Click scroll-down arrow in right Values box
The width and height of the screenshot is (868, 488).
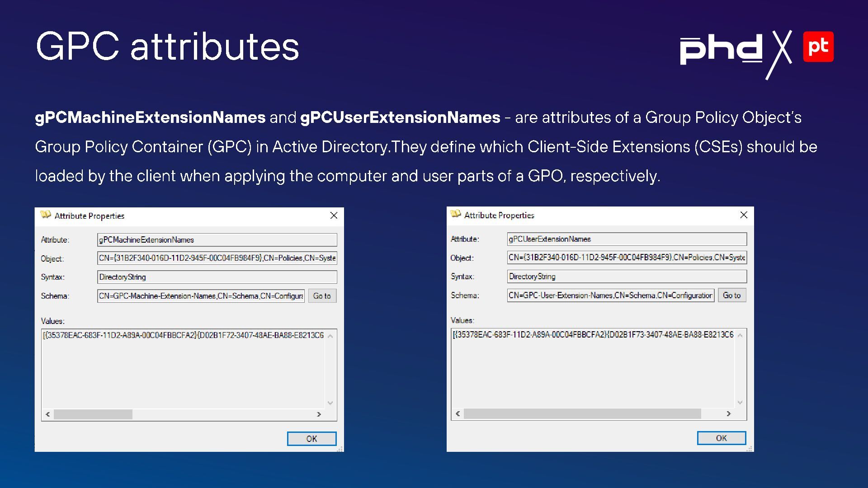click(740, 402)
